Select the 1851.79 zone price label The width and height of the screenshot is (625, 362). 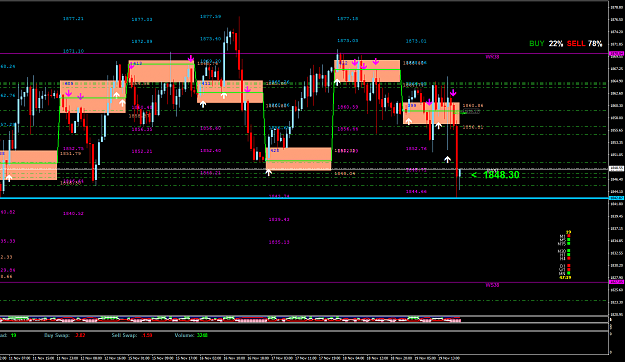click(70, 153)
